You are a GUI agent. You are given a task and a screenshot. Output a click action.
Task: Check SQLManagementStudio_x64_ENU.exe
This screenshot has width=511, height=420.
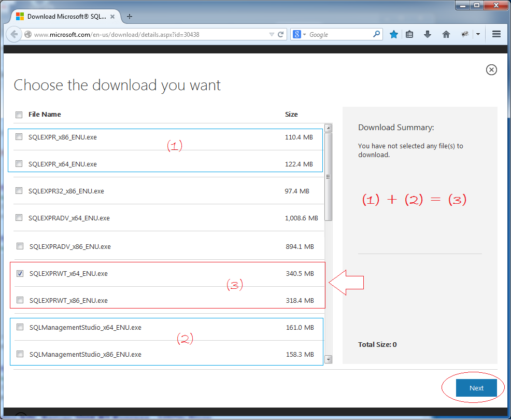pyautogui.click(x=20, y=327)
